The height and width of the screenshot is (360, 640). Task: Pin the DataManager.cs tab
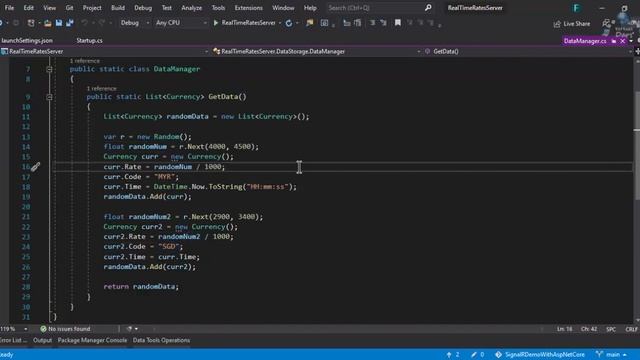(614, 41)
